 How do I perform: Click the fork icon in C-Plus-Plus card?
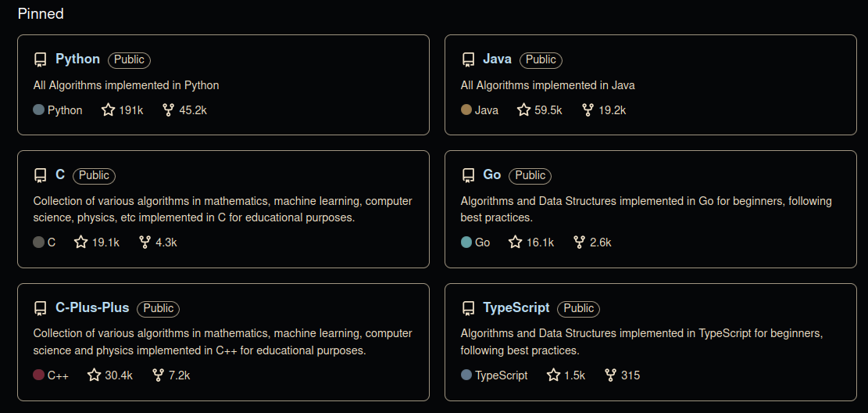click(159, 375)
